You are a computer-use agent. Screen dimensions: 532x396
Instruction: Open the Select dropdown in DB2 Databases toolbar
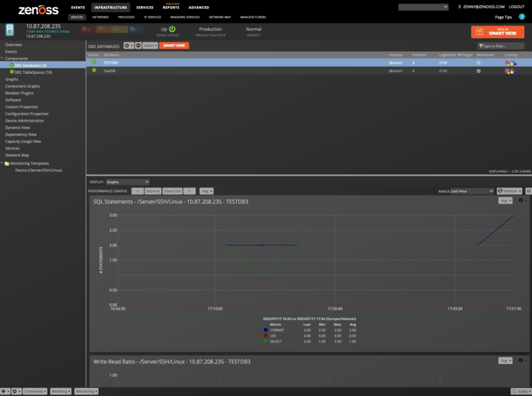coord(150,45)
